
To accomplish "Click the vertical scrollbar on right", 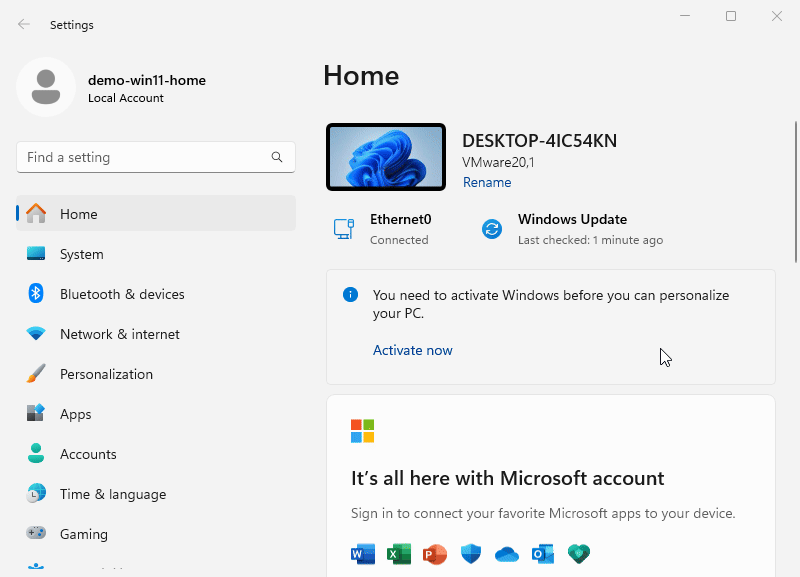I will [x=795, y=192].
